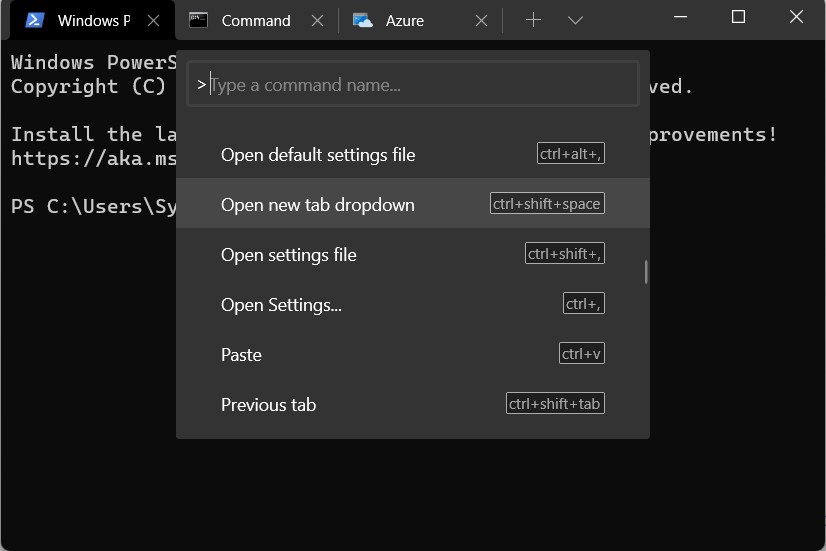
Task: Close the Windows PowerShell tab
Action: (x=153, y=21)
